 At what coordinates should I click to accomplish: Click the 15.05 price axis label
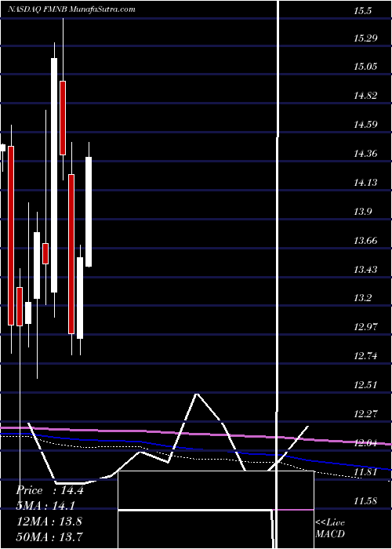(365, 66)
